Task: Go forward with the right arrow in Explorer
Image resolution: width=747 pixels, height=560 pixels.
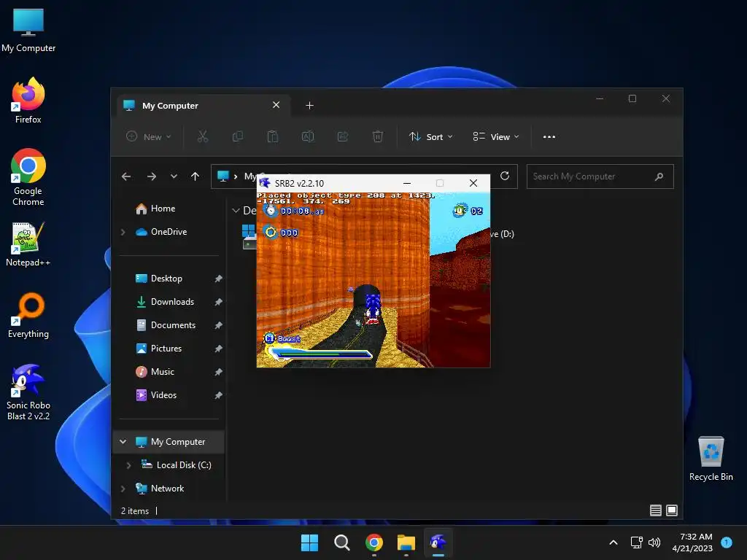Action: [x=152, y=176]
